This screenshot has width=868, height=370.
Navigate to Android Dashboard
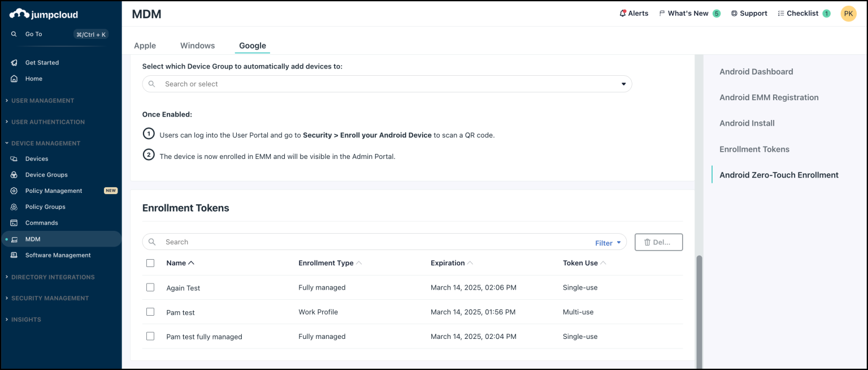coord(756,71)
